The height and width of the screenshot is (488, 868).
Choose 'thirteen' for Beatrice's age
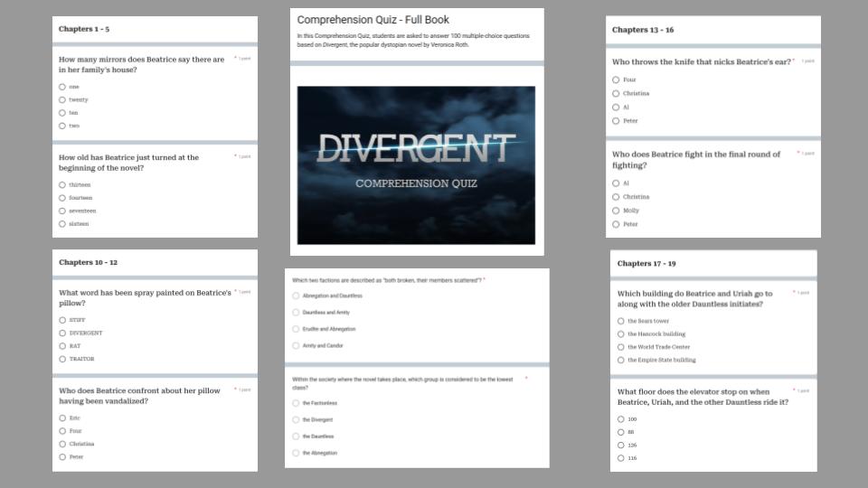(62, 184)
